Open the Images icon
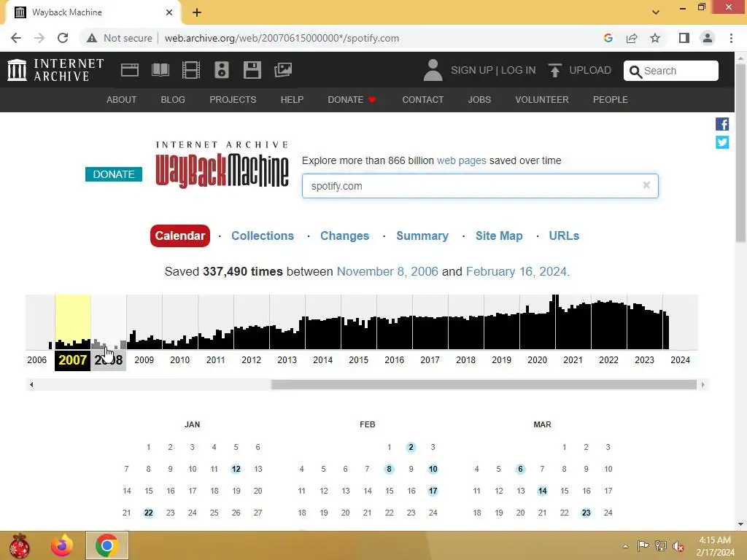 [283, 70]
